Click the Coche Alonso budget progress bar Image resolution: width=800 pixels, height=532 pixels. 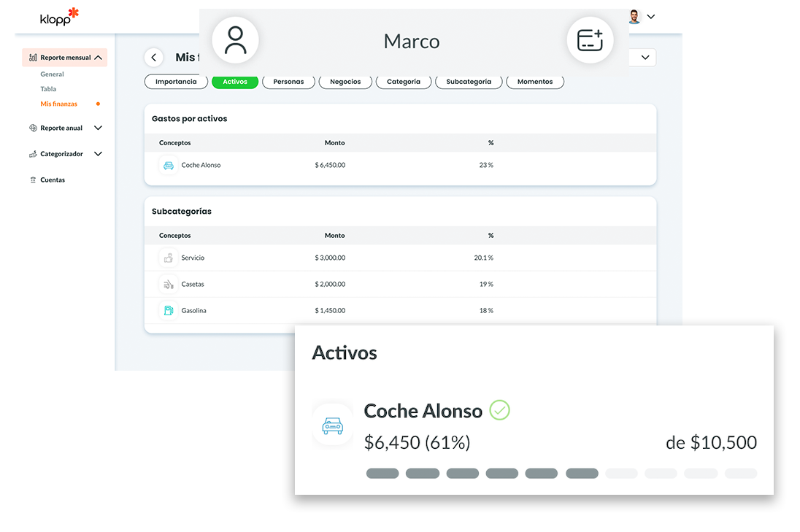(x=561, y=474)
